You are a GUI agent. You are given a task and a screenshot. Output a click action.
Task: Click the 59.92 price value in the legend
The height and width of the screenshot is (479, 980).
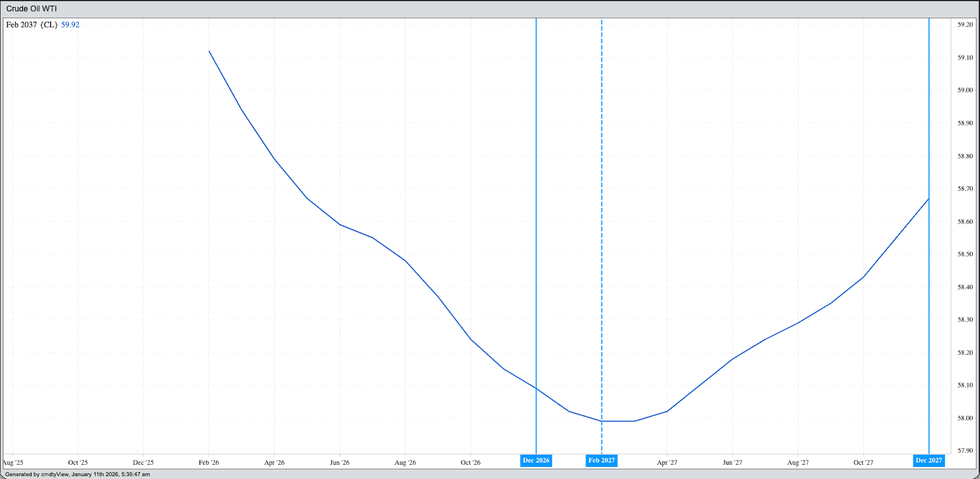click(x=70, y=25)
